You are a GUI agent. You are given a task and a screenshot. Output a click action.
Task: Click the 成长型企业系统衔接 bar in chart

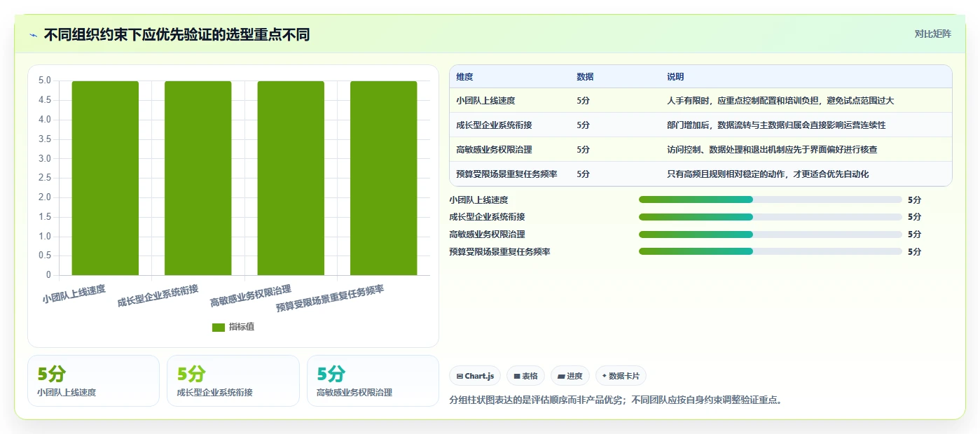point(198,178)
